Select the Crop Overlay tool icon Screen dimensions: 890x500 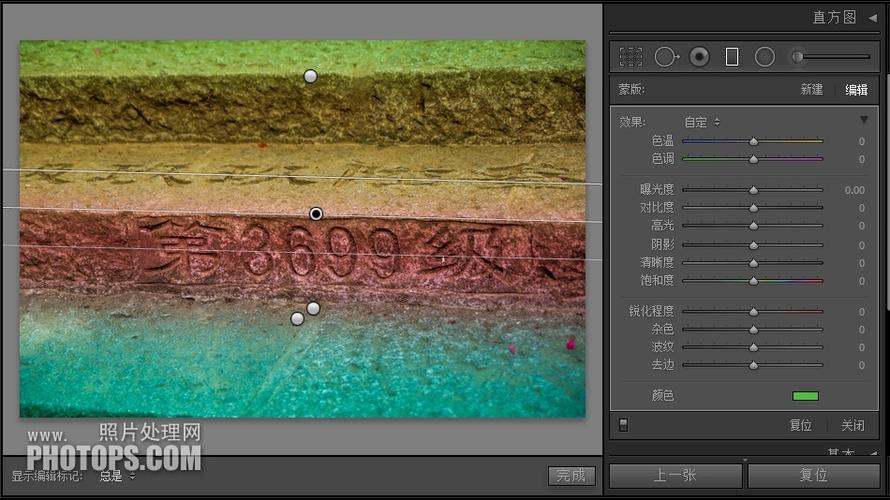pyautogui.click(x=631, y=57)
